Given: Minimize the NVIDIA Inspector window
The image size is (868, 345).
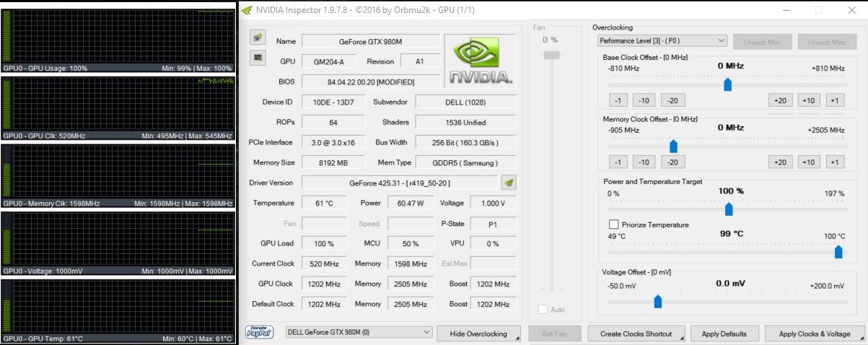Looking at the screenshot, I should 785,10.
